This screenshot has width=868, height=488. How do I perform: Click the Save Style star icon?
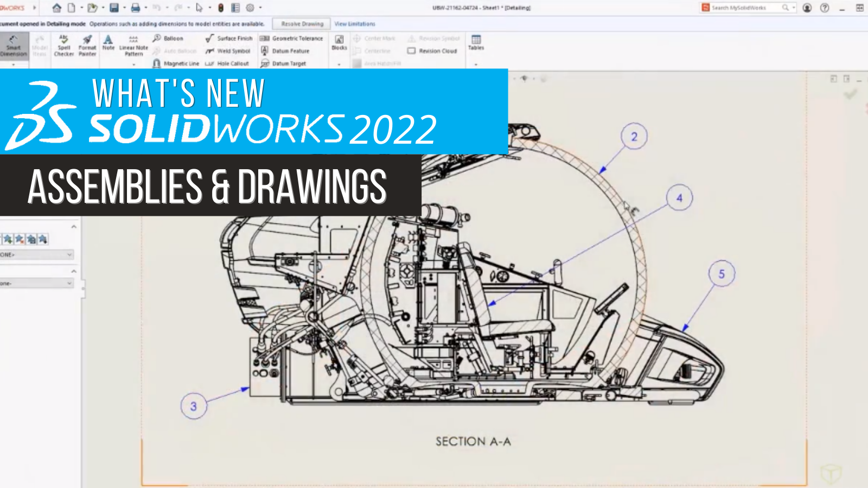[x=31, y=239]
